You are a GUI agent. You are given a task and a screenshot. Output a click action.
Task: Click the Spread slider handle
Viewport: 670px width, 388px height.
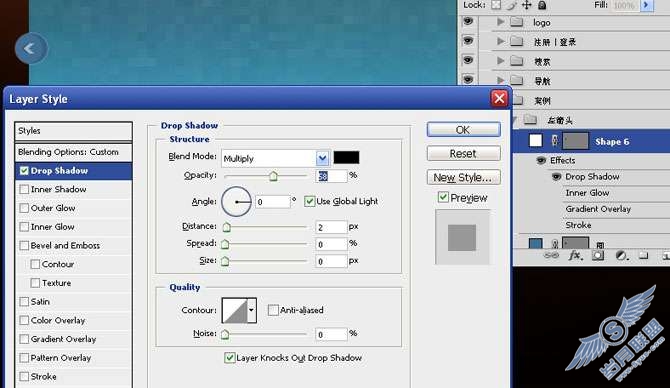(x=225, y=244)
